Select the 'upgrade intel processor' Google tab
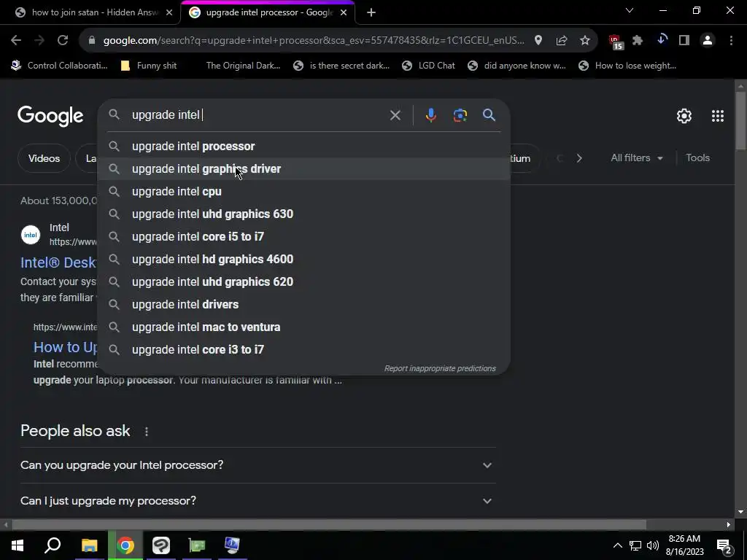747x560 pixels. pyautogui.click(x=269, y=12)
